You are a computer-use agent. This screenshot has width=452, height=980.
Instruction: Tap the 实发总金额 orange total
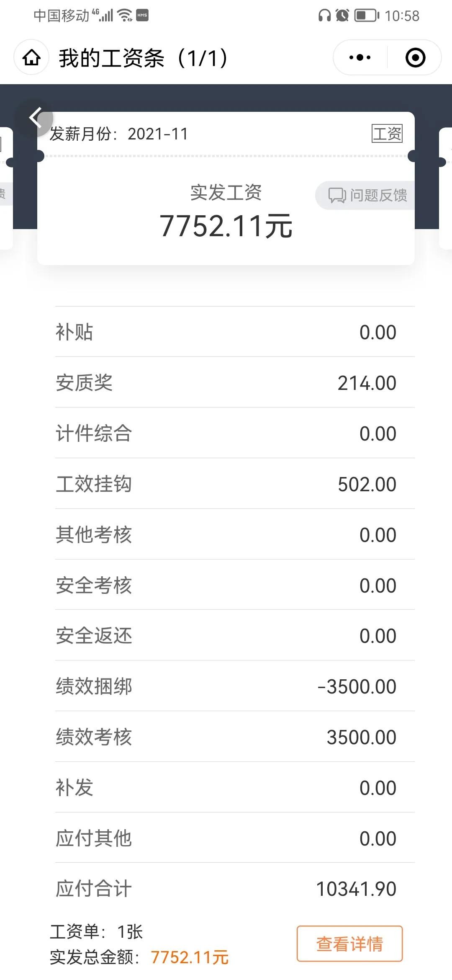coord(190,957)
